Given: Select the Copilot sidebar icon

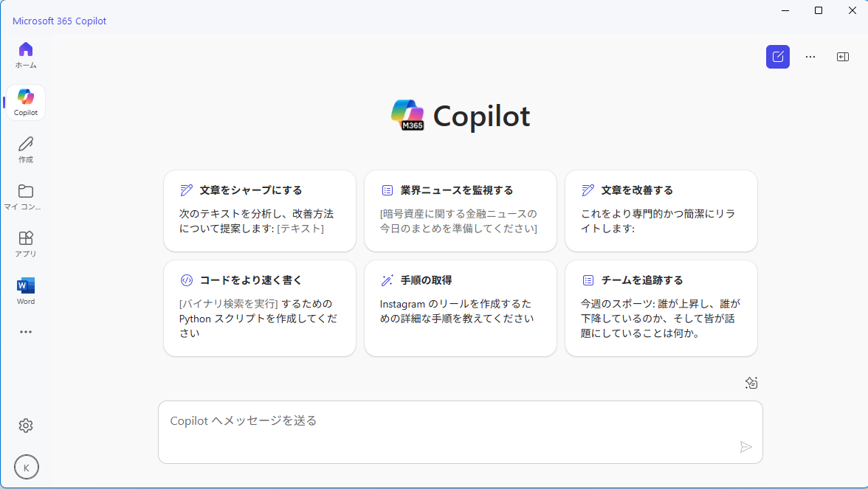Looking at the screenshot, I should 25,103.
